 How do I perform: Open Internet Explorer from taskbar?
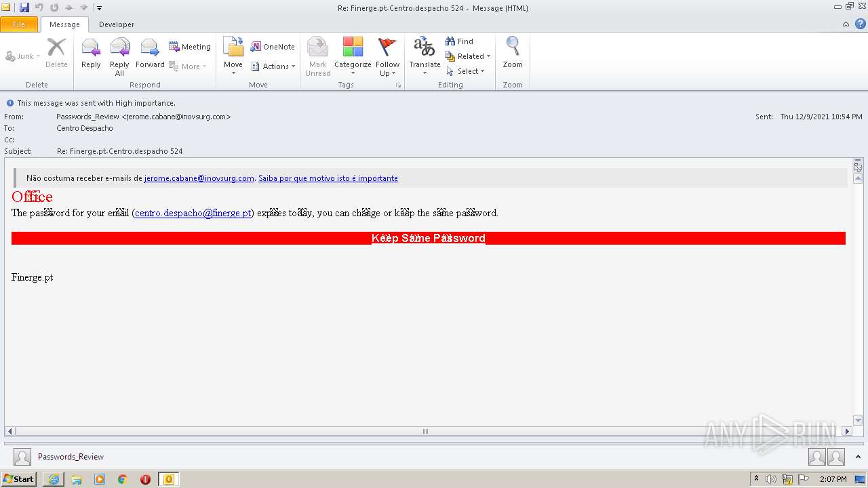pyautogui.click(x=54, y=479)
